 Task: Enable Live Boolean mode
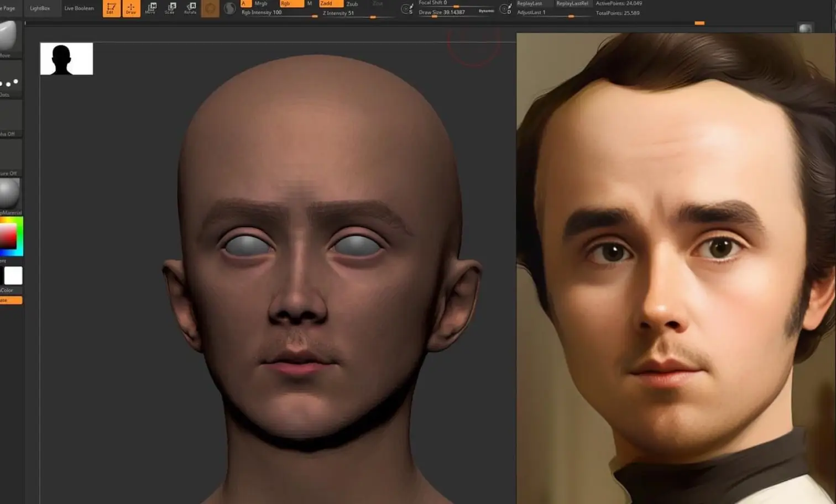coord(79,8)
